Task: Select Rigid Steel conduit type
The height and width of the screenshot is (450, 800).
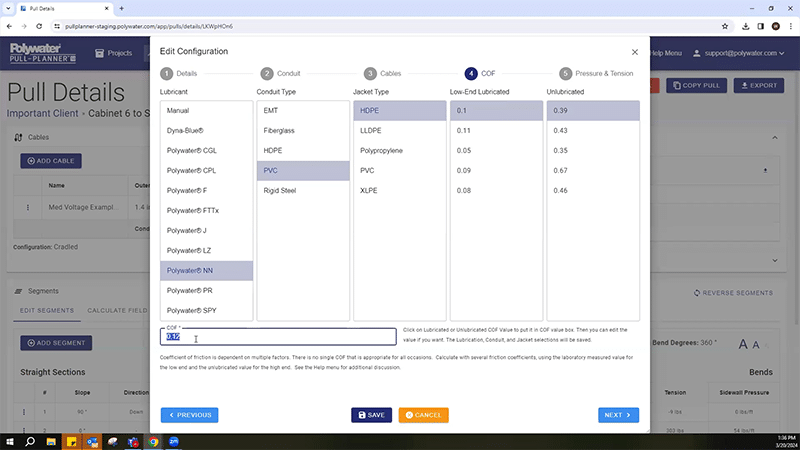Action: pyautogui.click(x=303, y=190)
